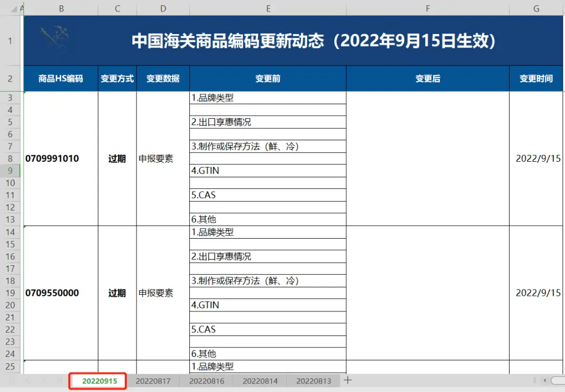Switch to the 20220814 sheet tab
565x392 pixels.
[x=260, y=381]
